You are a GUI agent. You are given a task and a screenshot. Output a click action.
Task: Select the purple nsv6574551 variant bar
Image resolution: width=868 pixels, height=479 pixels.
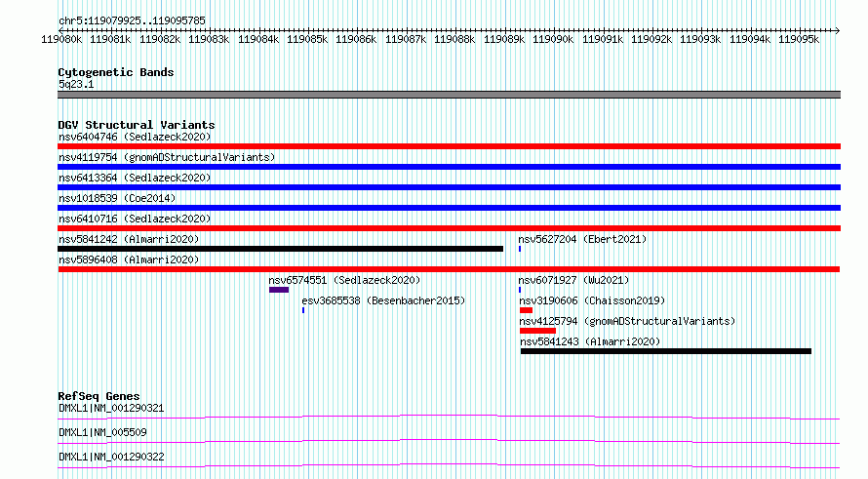coord(279,290)
